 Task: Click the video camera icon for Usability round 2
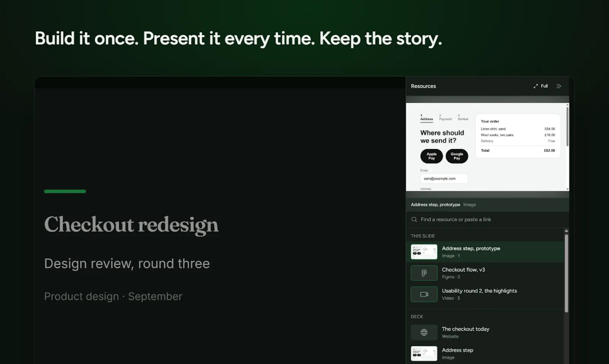tap(424, 294)
